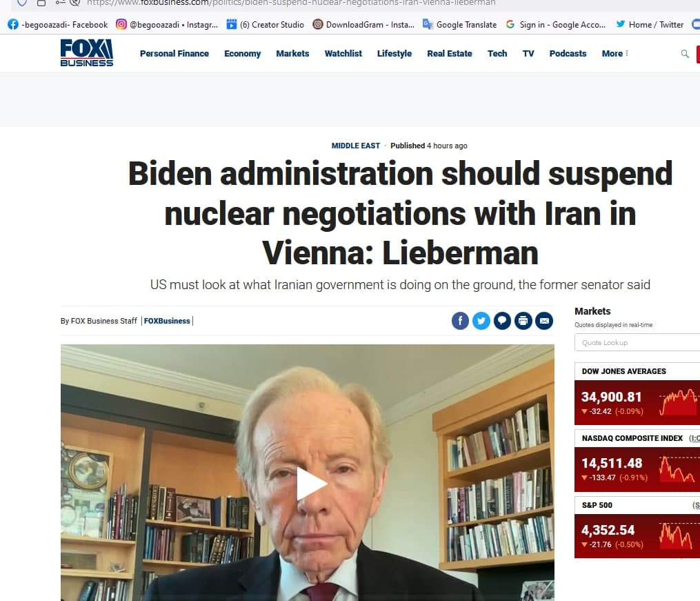The height and width of the screenshot is (601, 700).
Task: Open comments bubble icon
Action: [x=502, y=321]
